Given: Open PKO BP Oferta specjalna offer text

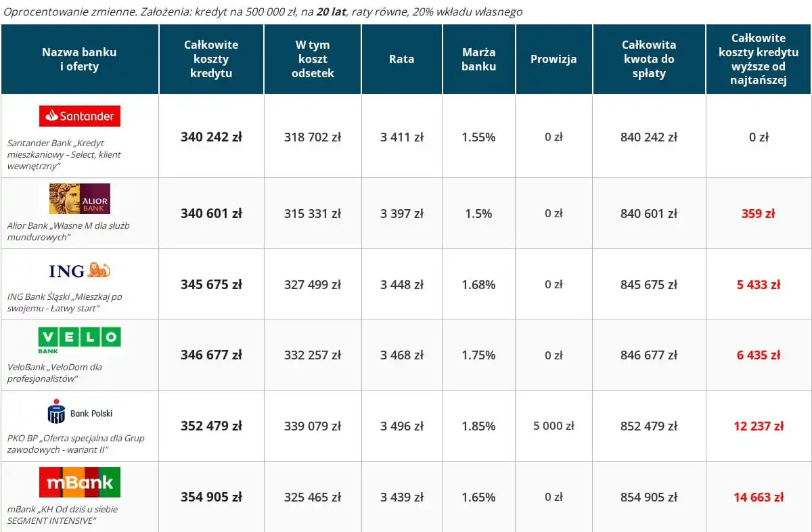Looking at the screenshot, I should click(75, 443).
